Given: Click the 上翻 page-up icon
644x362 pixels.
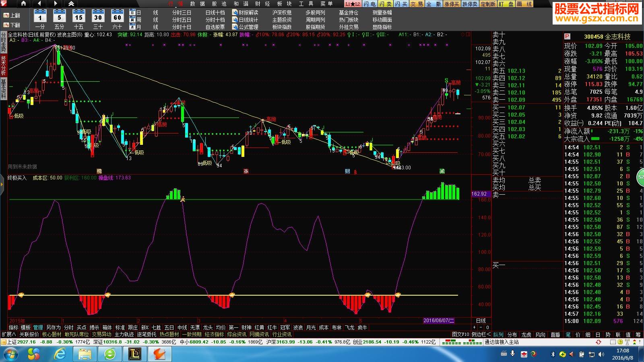Looking at the screenshot, I should coord(6,15).
